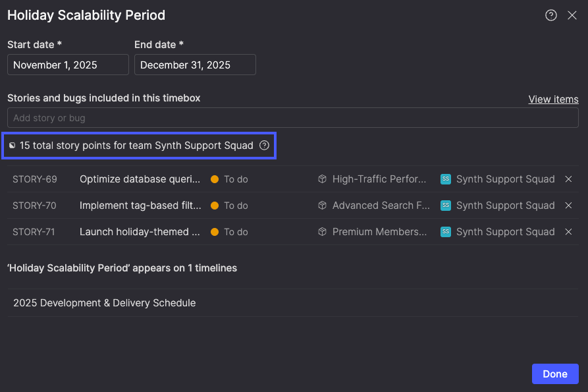Click the Premium Membership feature cube icon

click(322, 232)
